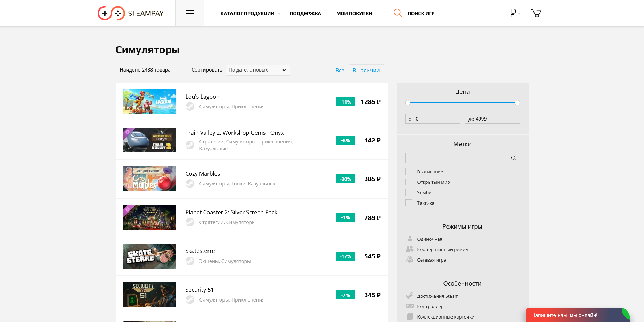This screenshot has height=322, width=644.
Task: Open Мои покупки menu item
Action: tap(354, 13)
